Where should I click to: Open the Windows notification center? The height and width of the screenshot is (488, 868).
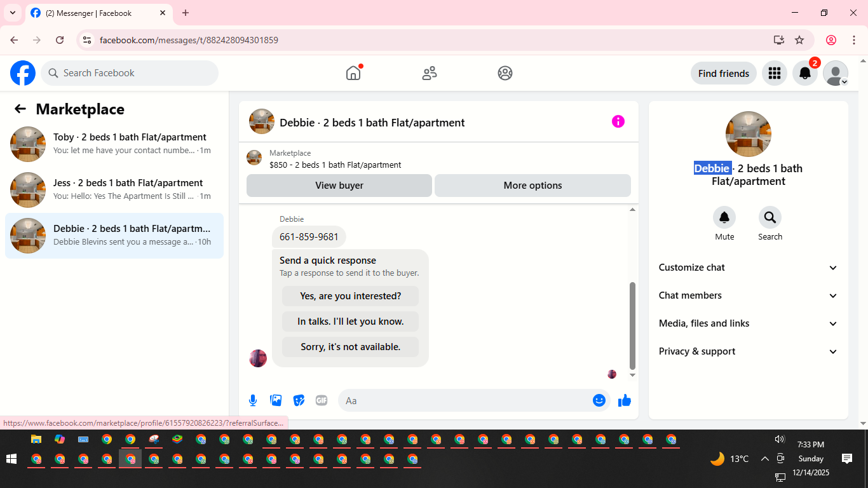point(847,458)
